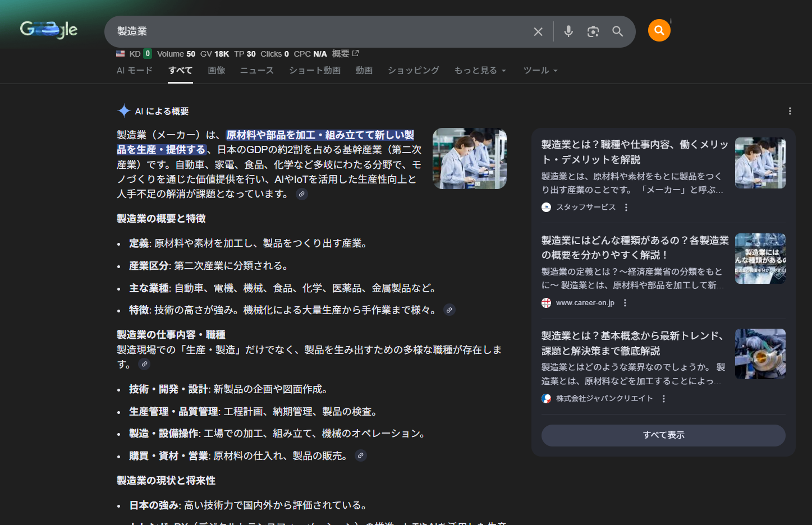Click the citation link chip after the AI summary
Image resolution: width=812 pixels, height=525 pixels.
tap(301, 194)
